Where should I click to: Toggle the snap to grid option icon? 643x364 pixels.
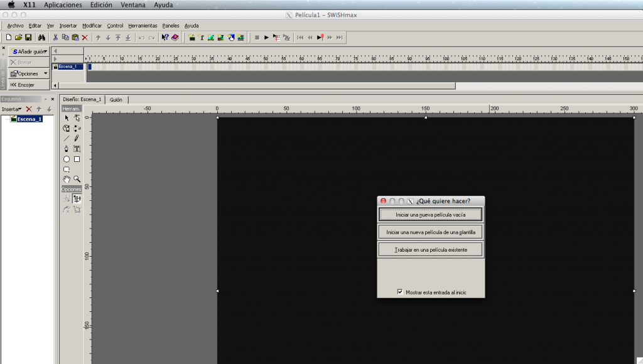pos(67,199)
